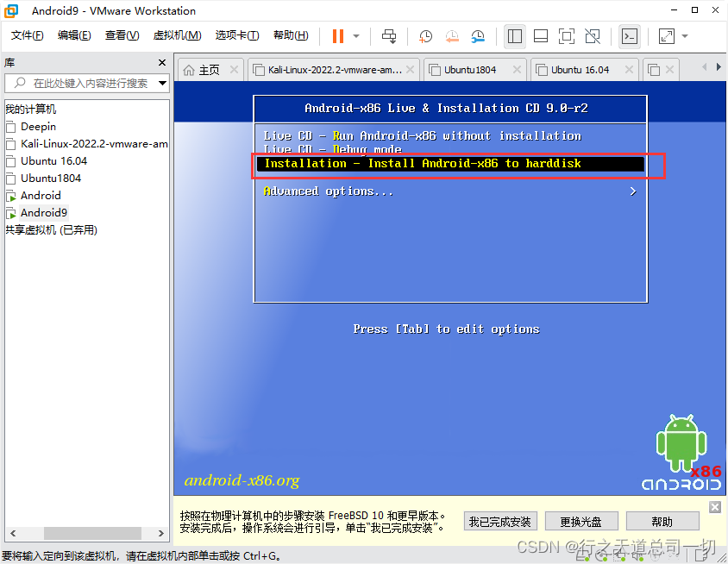Open the 选项卡(T) menu
Viewport: 728px width, 564px height.
(x=237, y=35)
